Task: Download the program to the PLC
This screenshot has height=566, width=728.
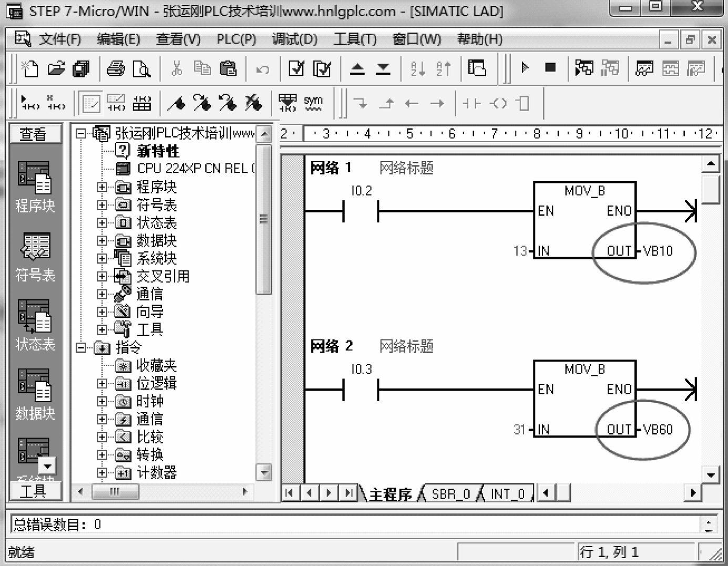Action: 383,69
